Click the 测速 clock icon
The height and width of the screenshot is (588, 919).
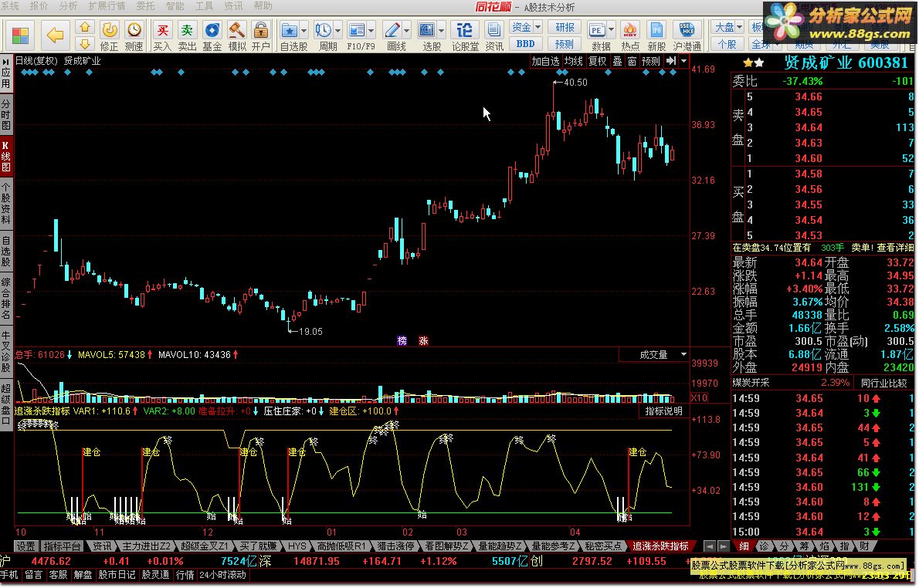134,30
